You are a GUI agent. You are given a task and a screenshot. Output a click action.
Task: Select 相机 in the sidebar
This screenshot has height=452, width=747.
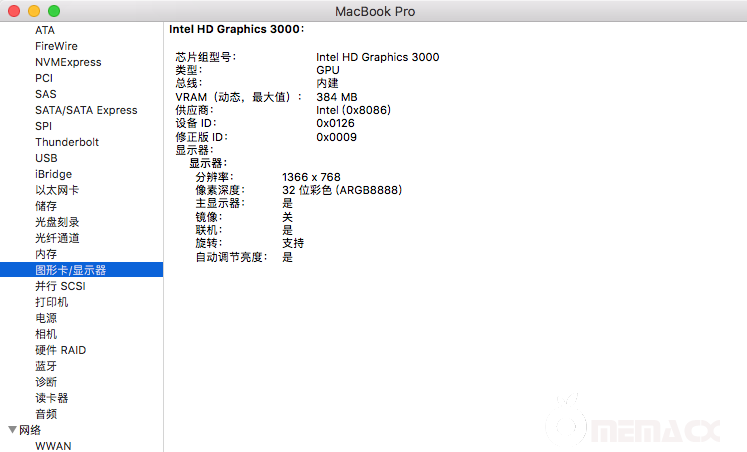46,334
